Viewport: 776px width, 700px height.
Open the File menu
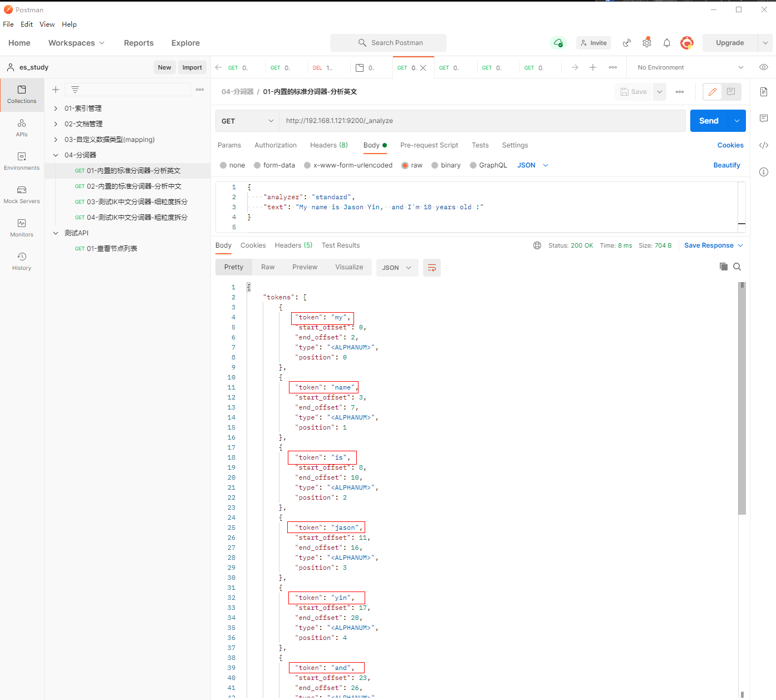(x=8, y=24)
